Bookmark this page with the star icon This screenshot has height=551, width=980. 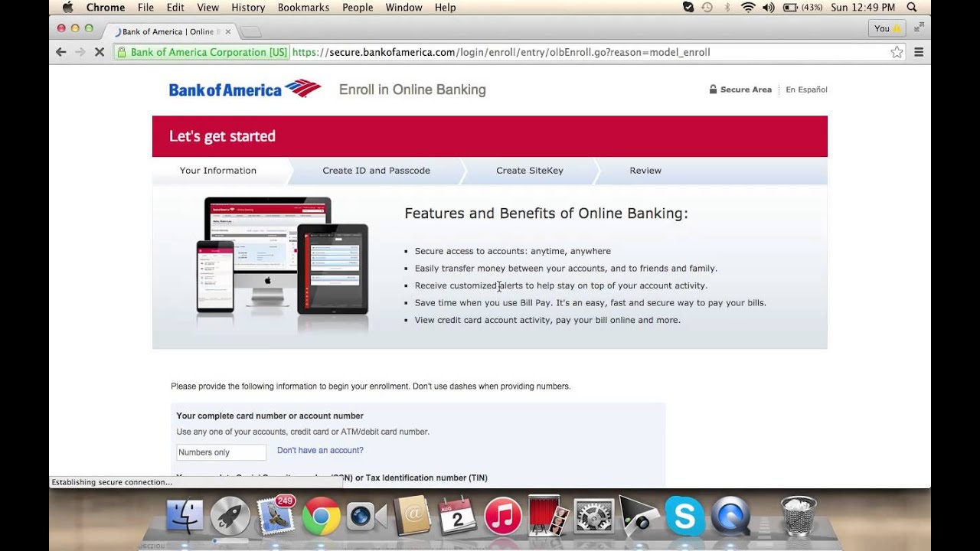897,52
